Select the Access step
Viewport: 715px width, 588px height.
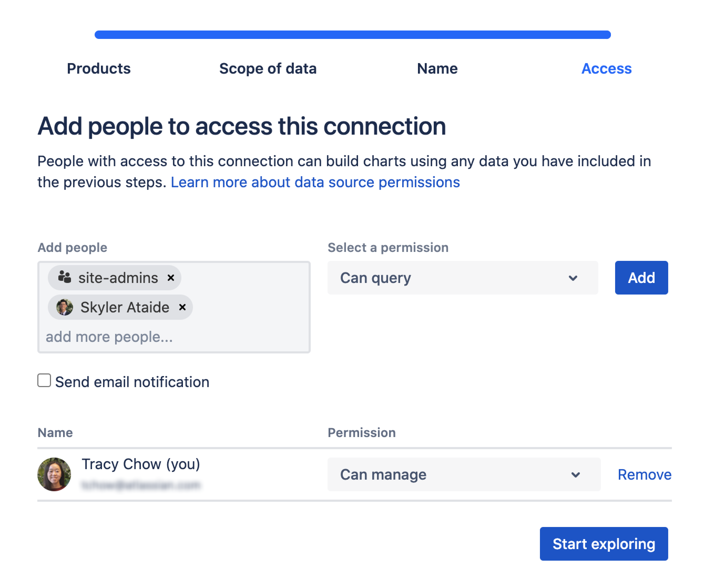click(606, 69)
